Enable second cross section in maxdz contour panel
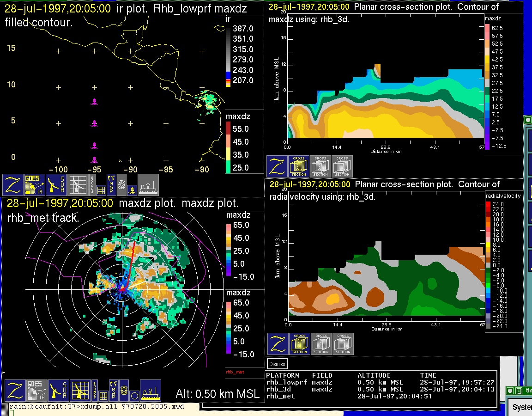 (x=320, y=166)
